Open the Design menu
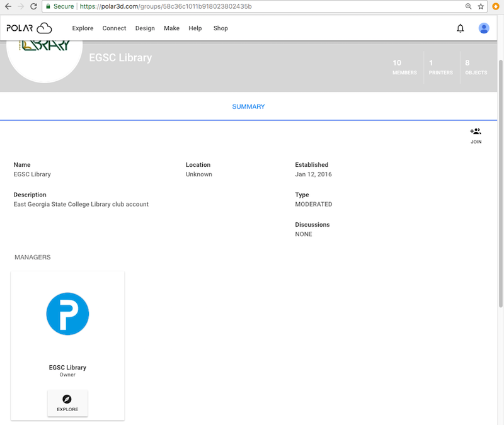 point(145,28)
